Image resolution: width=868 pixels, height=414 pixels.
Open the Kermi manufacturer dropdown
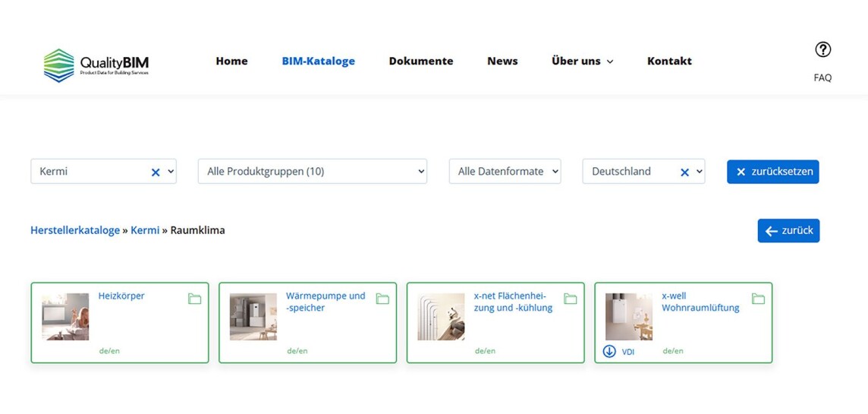point(103,171)
